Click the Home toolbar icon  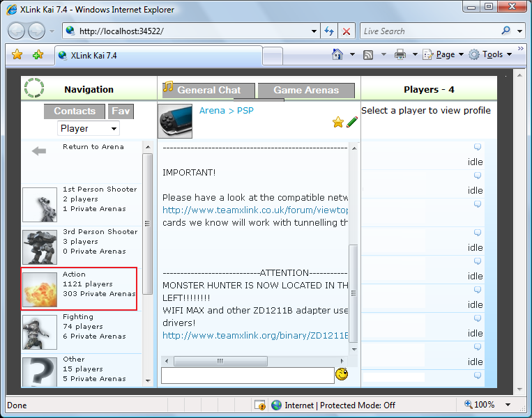[337, 54]
